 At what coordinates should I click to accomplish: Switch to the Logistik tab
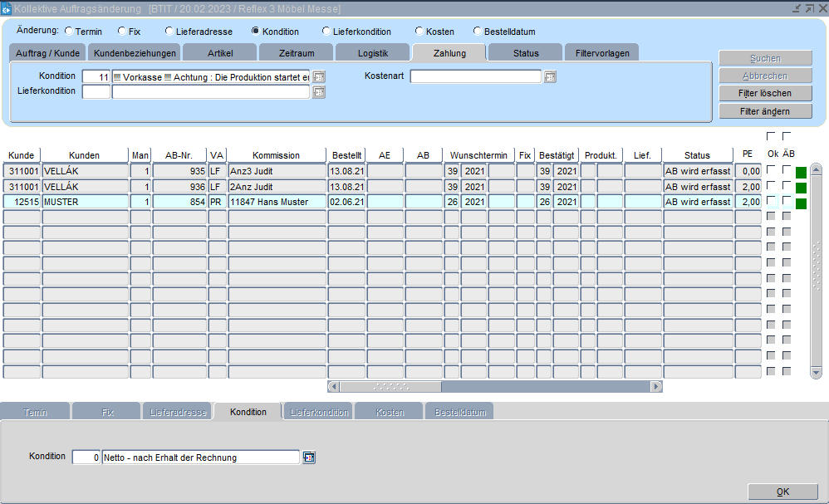click(x=372, y=53)
